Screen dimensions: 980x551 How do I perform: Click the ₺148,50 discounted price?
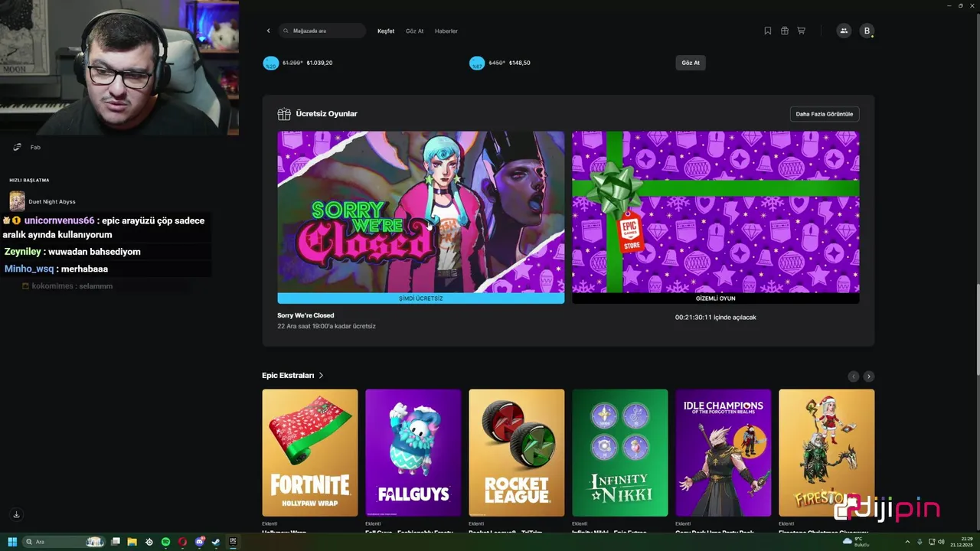519,63
